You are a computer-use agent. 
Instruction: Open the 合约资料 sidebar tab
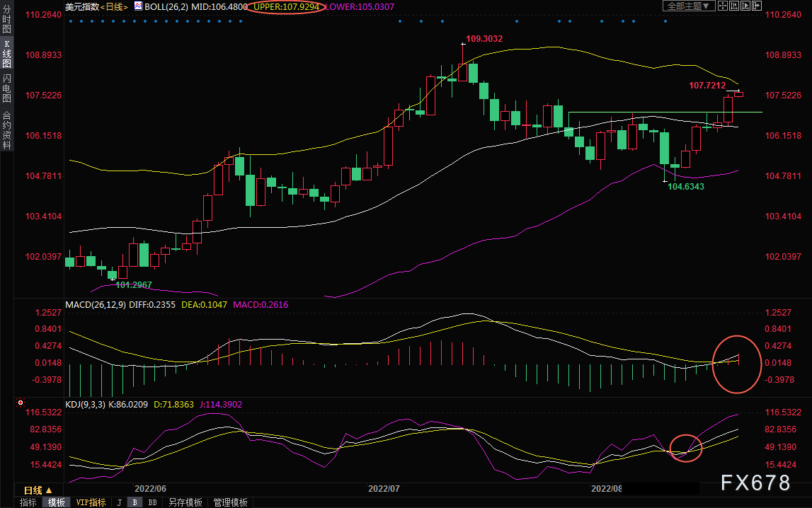[7, 129]
